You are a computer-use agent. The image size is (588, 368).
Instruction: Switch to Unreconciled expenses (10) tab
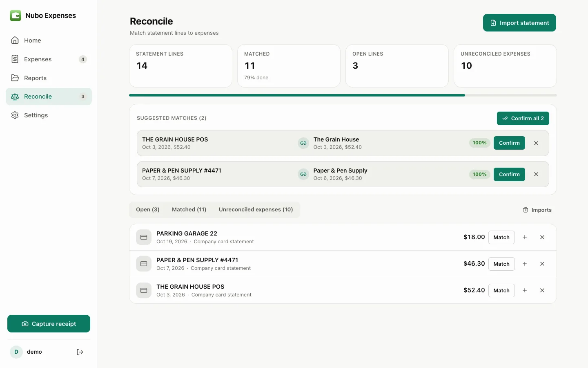(x=256, y=210)
